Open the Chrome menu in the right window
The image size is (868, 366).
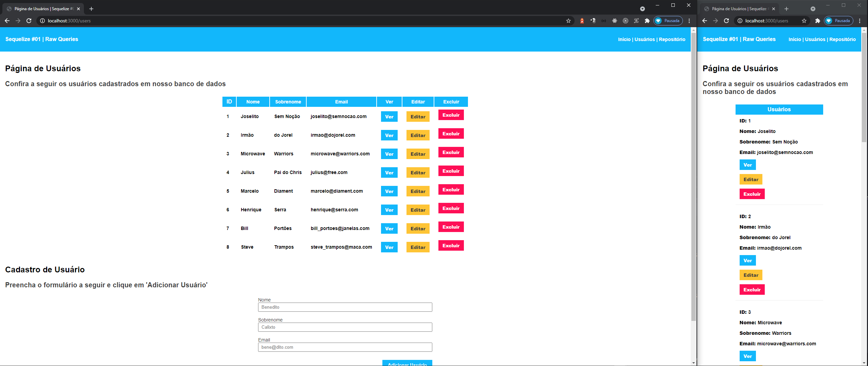click(x=860, y=21)
